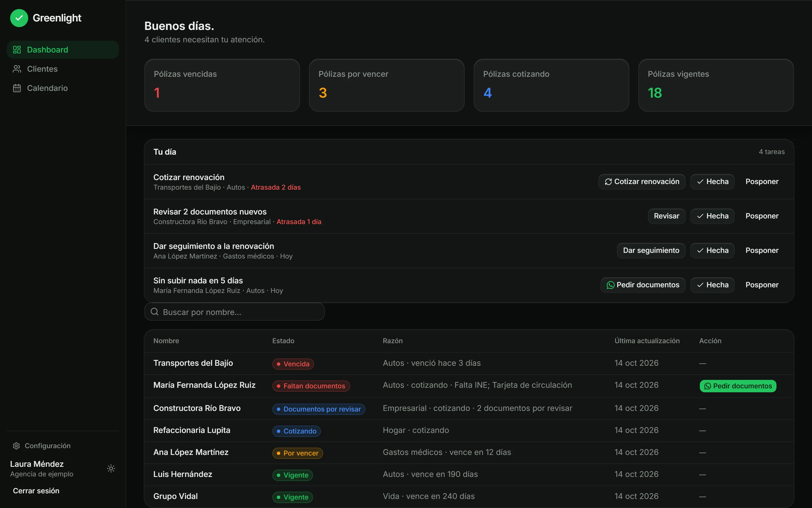Open Ana López Martínez table row
812x508 pixels.
(x=469, y=453)
